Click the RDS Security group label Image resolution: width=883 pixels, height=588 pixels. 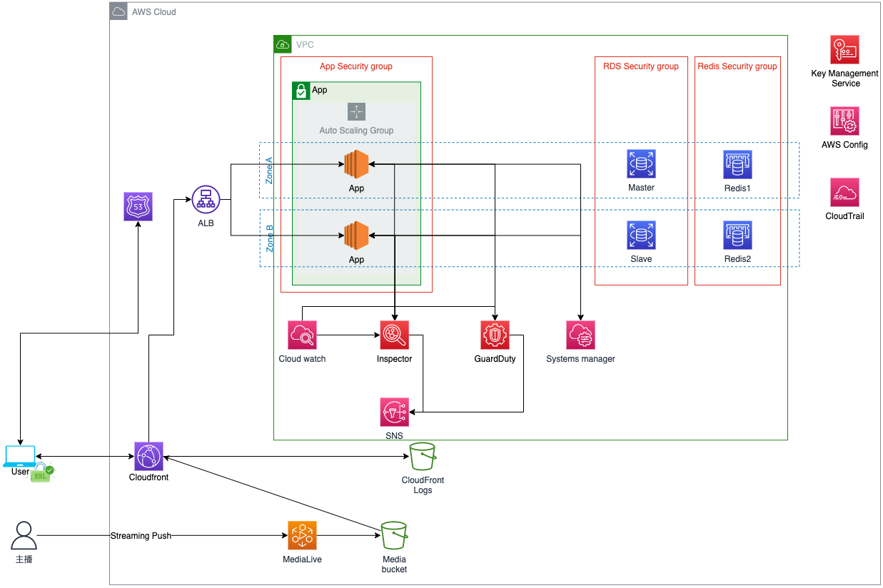click(x=641, y=66)
